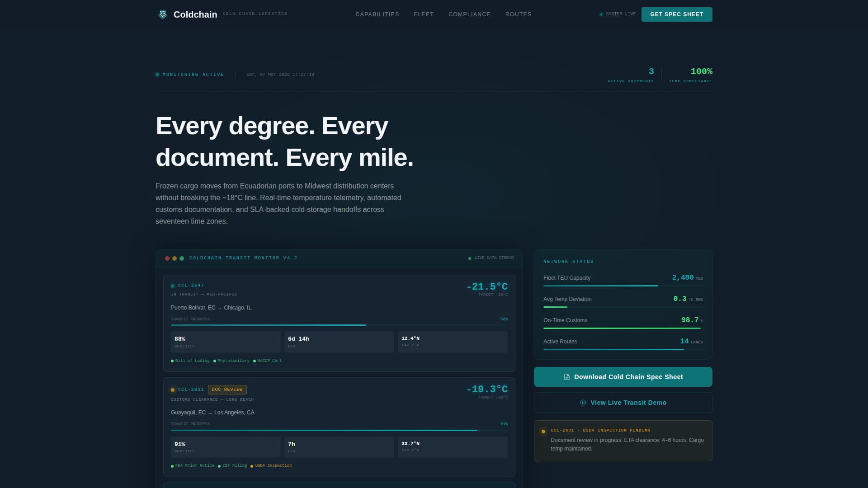Click the Coldchain Transit Monitor v4.2 title
The height and width of the screenshot is (488, 868).
pos(243,258)
